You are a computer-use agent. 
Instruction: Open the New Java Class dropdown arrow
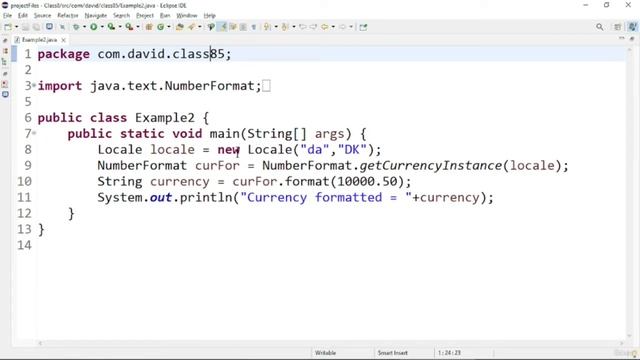[x=169, y=27]
